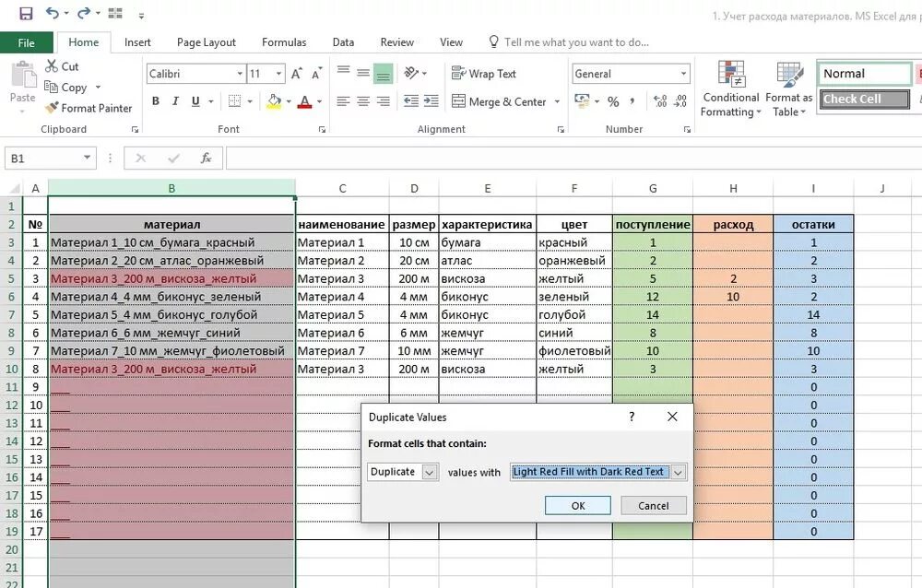Image resolution: width=922 pixels, height=588 pixels.
Task: Open Name Box dropdown arrow
Action: (87, 158)
